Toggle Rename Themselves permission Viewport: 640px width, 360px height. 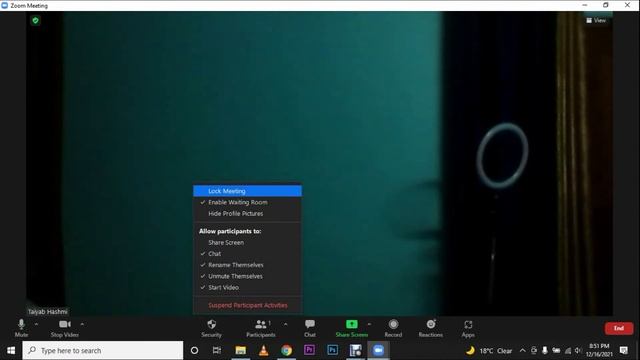247,265
